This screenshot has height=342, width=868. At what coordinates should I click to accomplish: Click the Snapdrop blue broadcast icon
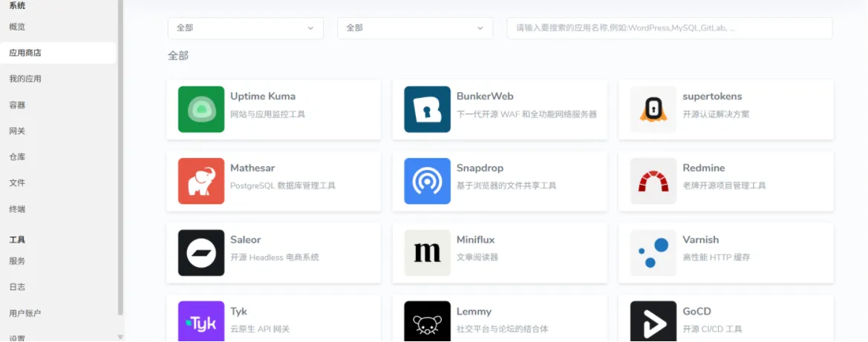click(x=427, y=181)
